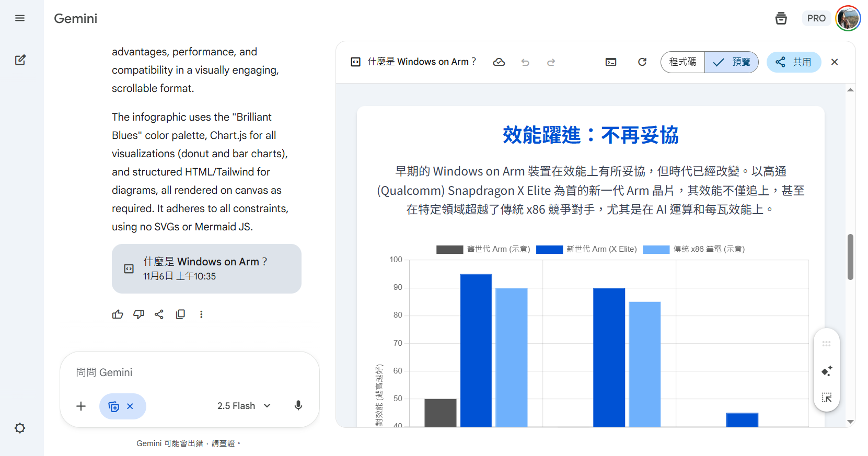Screen dimensions: 868x456
Task: Click the heading 效能躍進：不再妥協
Action: coord(591,135)
